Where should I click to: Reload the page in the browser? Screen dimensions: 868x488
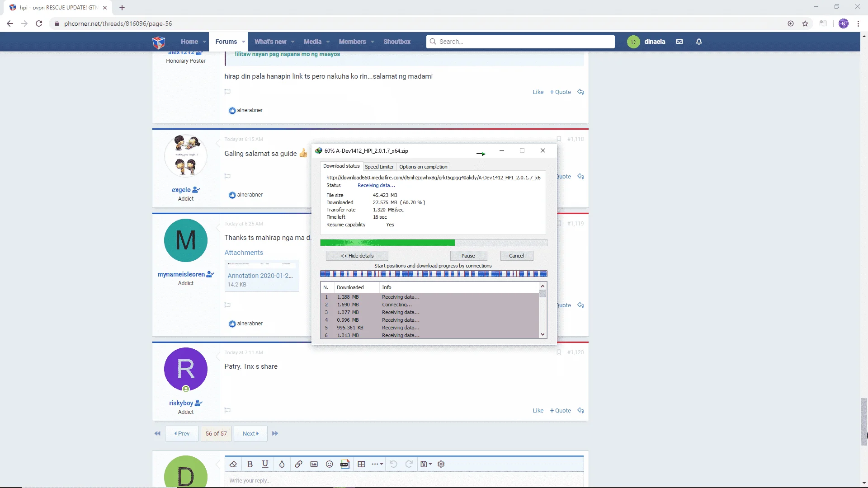[x=39, y=23]
